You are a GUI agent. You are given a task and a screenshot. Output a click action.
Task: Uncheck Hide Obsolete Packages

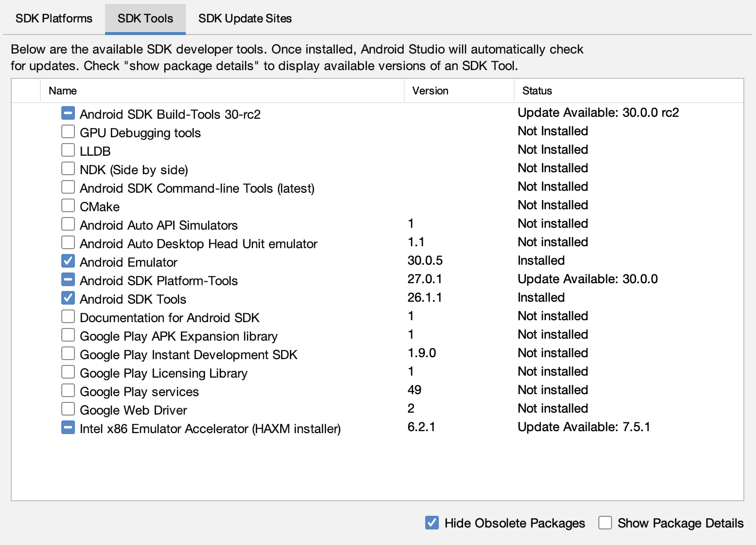coord(432,523)
